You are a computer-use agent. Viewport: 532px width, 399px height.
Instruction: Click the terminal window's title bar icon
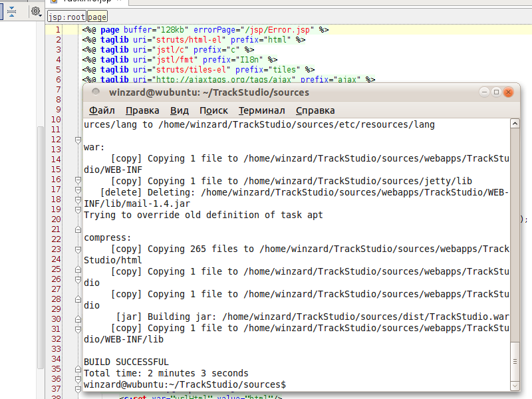96,92
